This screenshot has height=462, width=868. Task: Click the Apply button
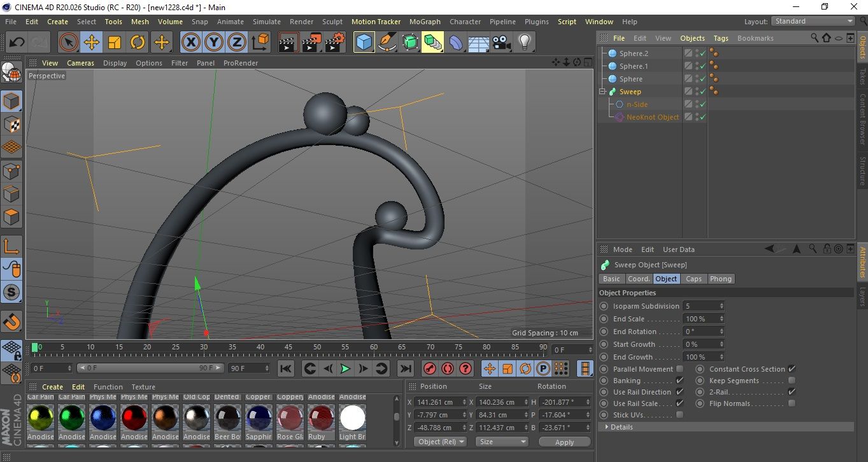565,442
